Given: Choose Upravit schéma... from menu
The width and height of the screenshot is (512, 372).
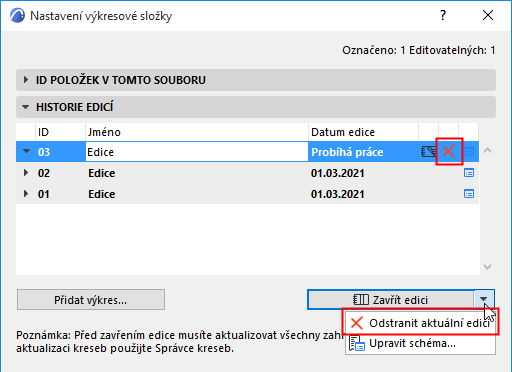Looking at the screenshot, I should click(x=420, y=343).
